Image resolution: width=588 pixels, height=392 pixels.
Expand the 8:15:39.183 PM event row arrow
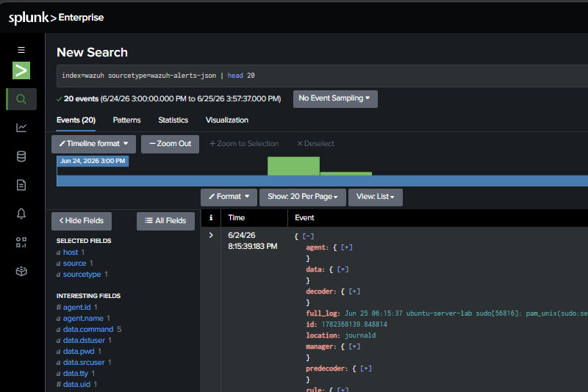click(x=211, y=235)
